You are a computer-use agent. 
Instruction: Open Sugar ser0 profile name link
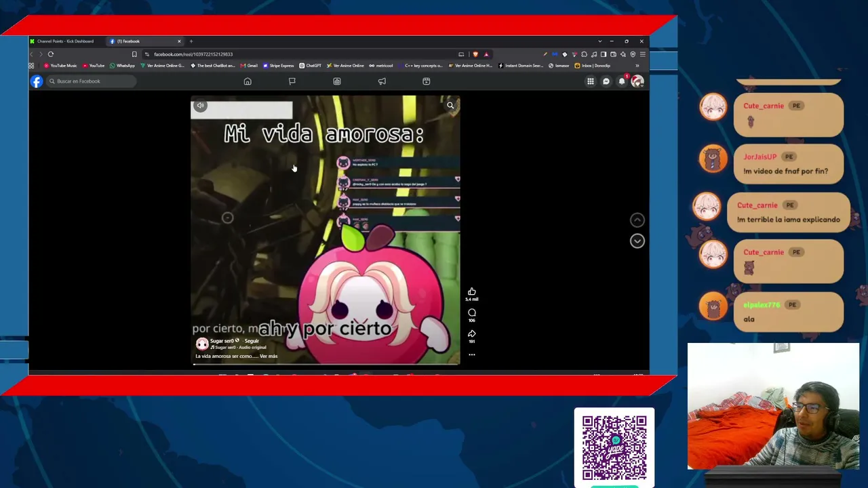(222, 341)
